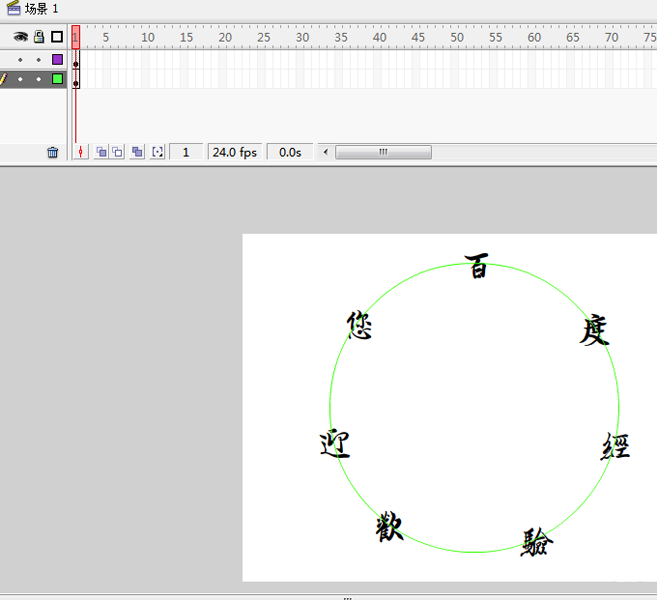
Task: Click the red playhead at frame 1
Action: click(x=76, y=37)
